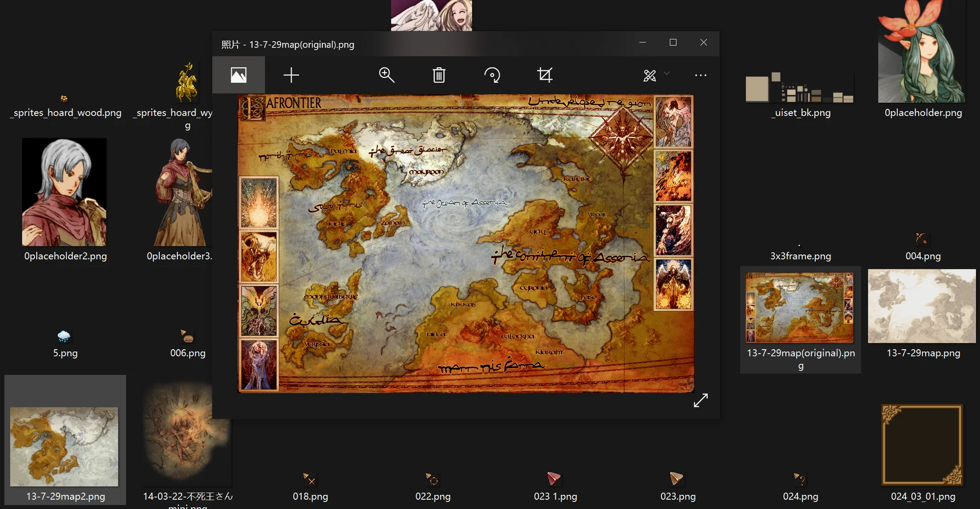
Task: Open the Edit & Create tool icon
Action: [x=650, y=75]
